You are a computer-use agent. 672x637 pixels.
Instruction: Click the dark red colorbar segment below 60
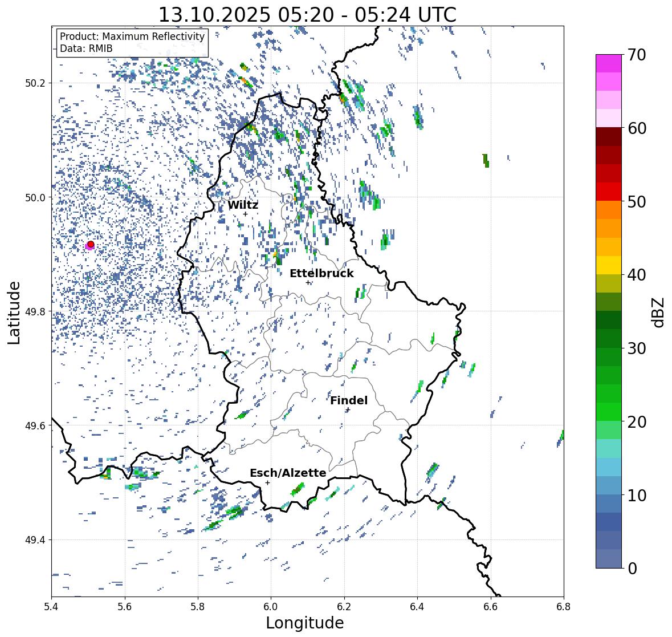[x=609, y=137]
